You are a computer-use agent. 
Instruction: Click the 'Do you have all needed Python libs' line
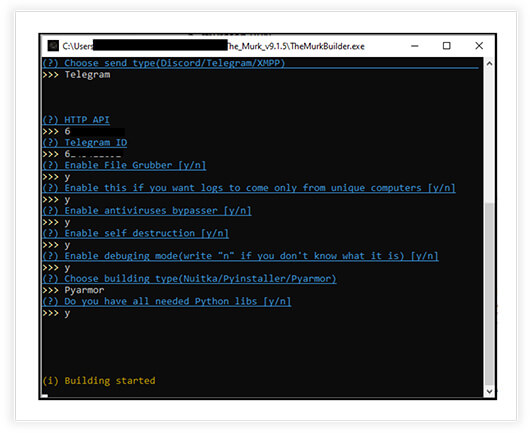coord(167,301)
